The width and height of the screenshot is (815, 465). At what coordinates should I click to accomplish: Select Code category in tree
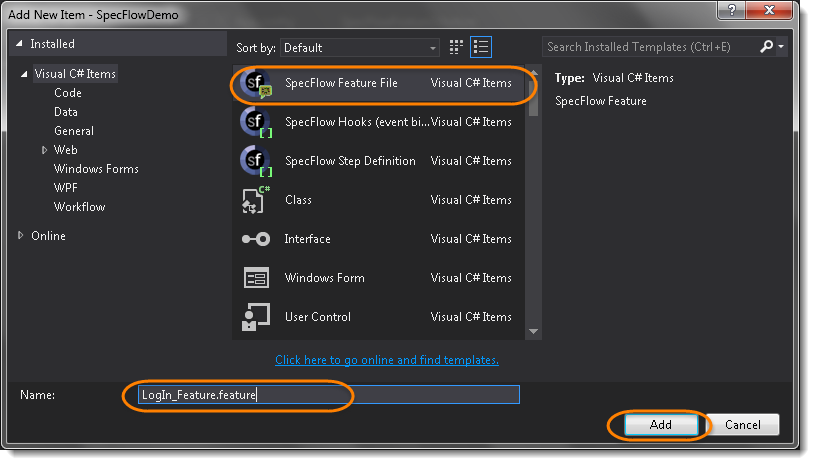click(68, 93)
